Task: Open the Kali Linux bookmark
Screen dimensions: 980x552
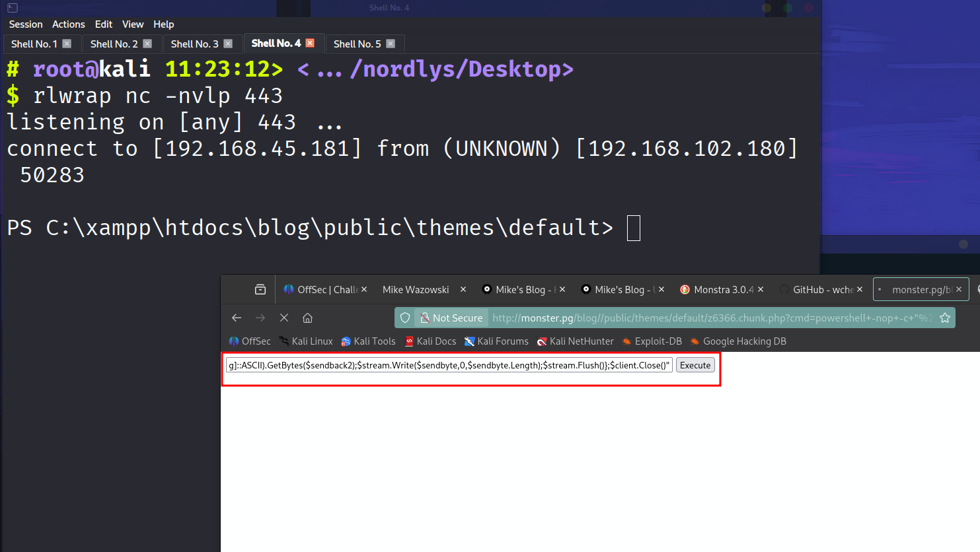Action: pyautogui.click(x=306, y=341)
